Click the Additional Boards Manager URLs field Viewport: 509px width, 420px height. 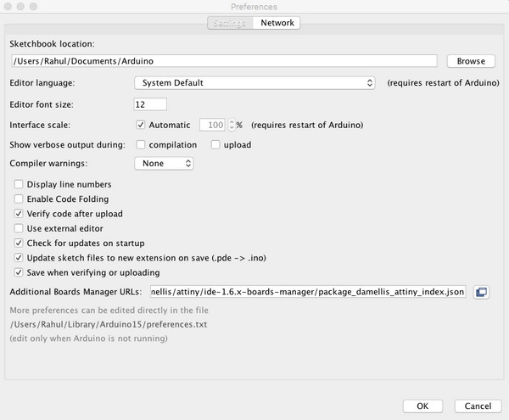click(x=308, y=292)
